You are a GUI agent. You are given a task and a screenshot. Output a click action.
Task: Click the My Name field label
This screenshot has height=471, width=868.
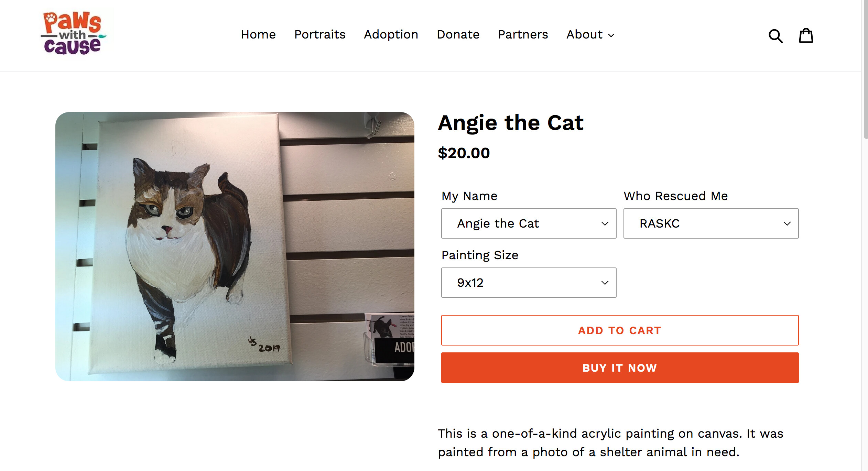(469, 196)
